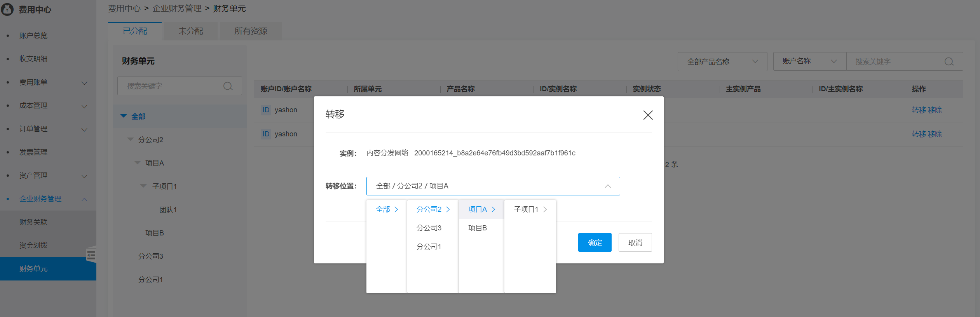Collapse the 分公司2 tree node
980x317 pixels.
(x=131, y=139)
